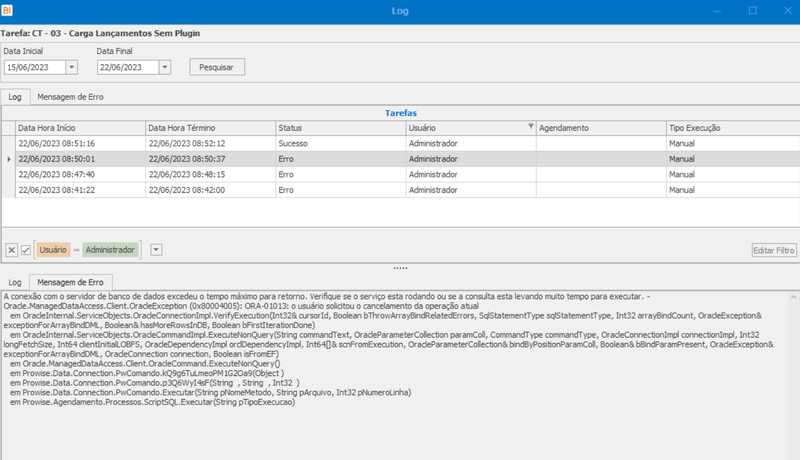The image size is (800, 460).
Task: Minimize the Log window
Action: coord(717,11)
